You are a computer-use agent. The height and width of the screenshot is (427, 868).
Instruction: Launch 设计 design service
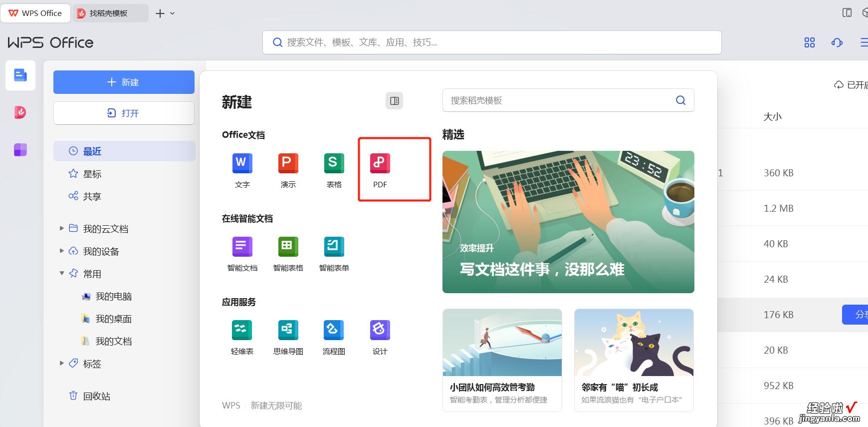point(380,338)
